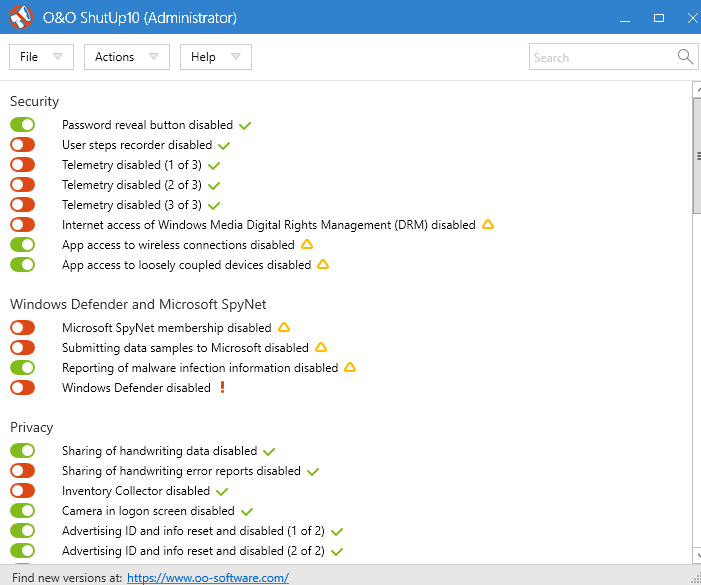Open the File dropdown menu
The image size is (701, 585).
click(x=41, y=57)
